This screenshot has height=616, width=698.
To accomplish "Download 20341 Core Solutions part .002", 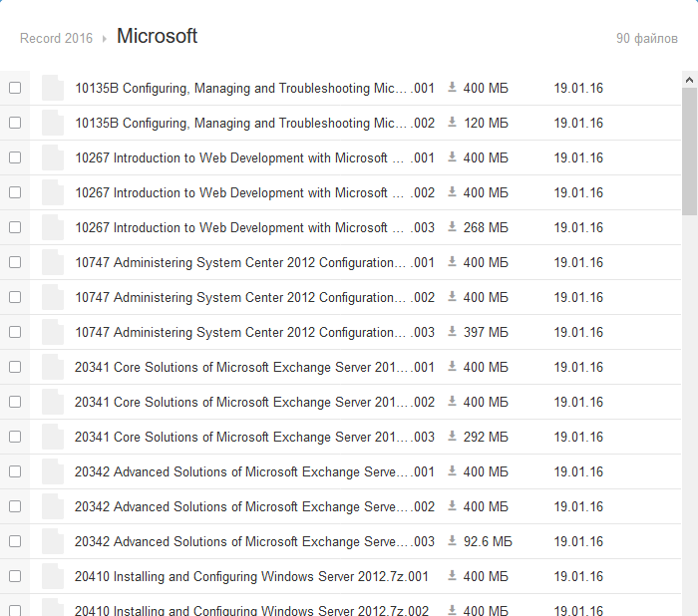I will [452, 402].
